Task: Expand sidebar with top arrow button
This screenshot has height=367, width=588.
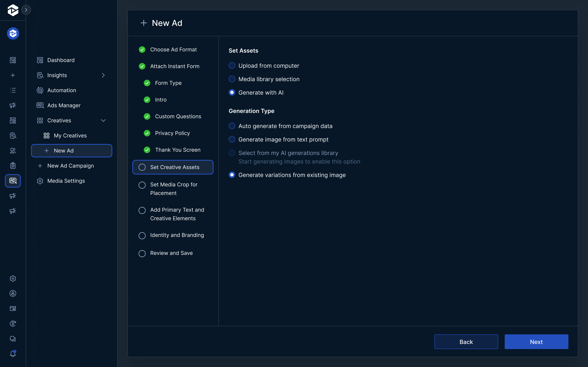Action: pyautogui.click(x=26, y=10)
